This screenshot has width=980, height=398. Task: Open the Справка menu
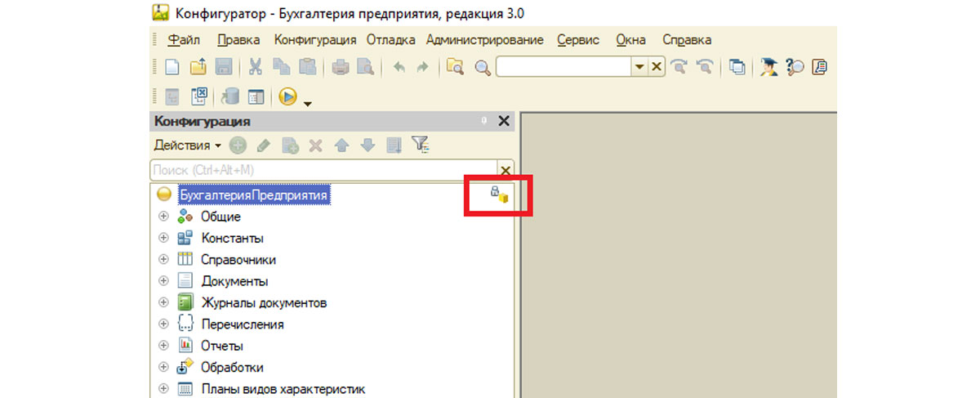[x=687, y=39]
